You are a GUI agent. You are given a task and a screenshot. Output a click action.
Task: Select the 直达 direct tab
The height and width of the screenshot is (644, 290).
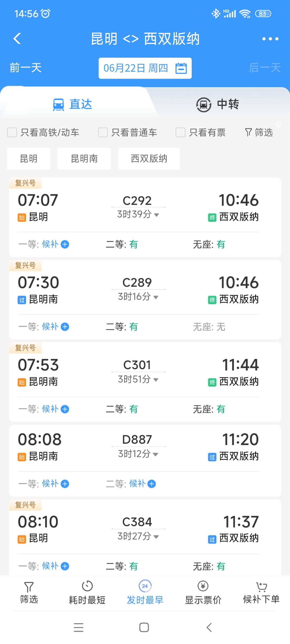pyautogui.click(x=73, y=104)
